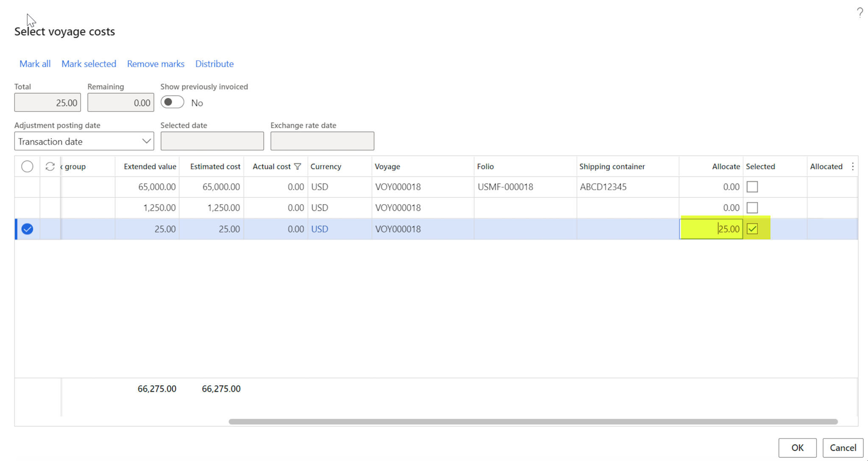
Task: Open the Adjustment posting date dropdown
Action: tap(146, 141)
